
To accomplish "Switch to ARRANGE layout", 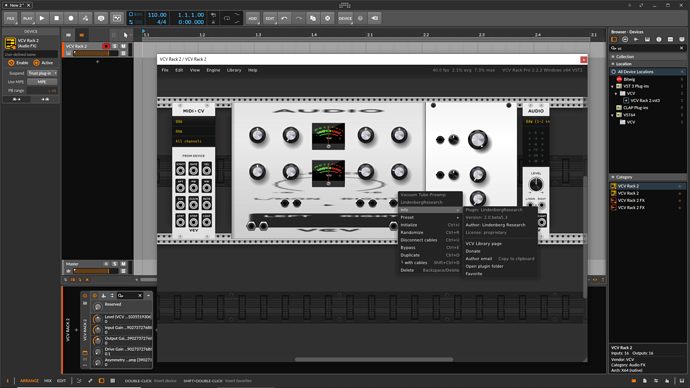I will [x=29, y=381].
